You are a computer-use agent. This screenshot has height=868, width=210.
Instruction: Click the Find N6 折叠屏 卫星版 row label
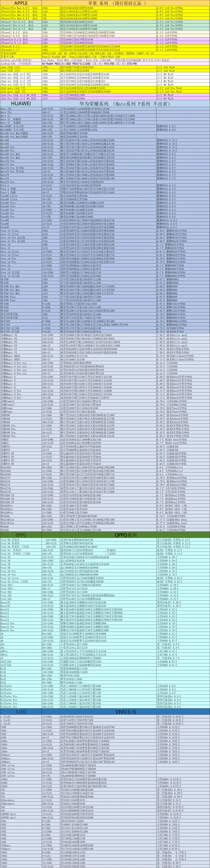click(x=14, y=547)
